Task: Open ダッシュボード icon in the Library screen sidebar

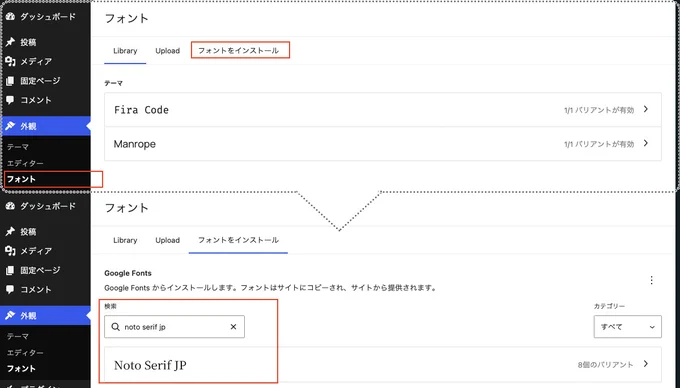Action: 10,17
